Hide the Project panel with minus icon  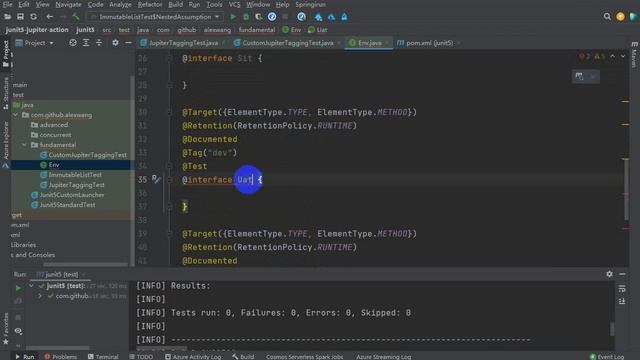[128, 42]
